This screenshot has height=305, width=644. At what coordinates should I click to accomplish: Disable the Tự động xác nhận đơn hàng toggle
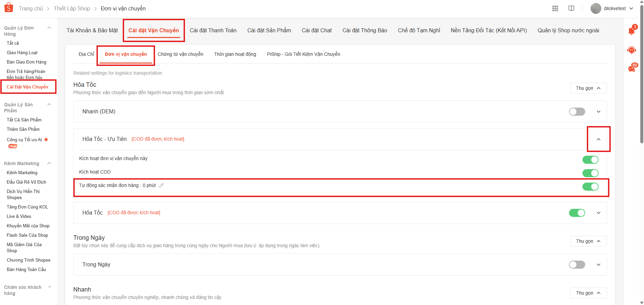590,187
